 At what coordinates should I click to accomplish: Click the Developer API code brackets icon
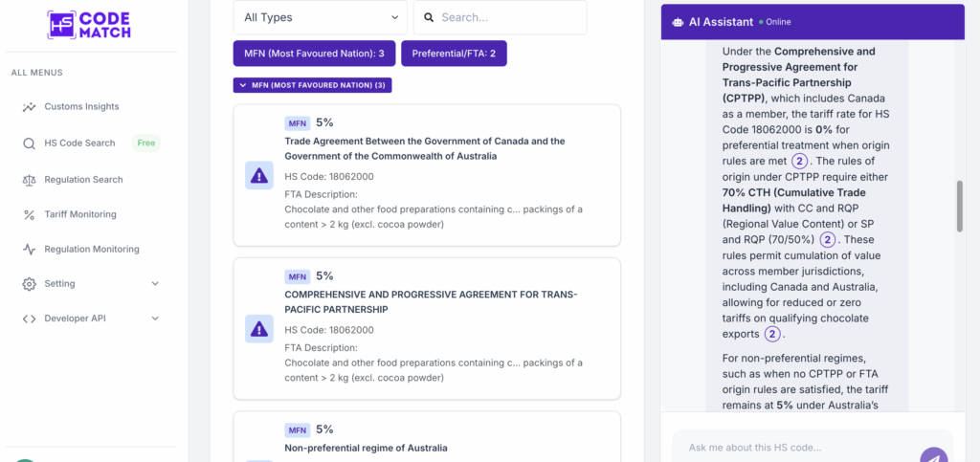tap(29, 319)
